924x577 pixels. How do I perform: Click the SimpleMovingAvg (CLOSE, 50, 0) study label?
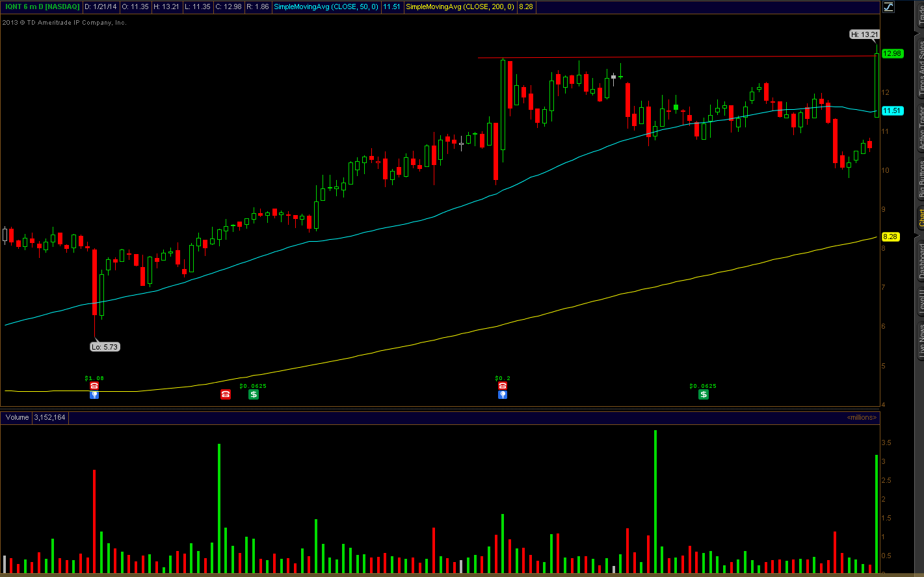(x=326, y=6)
